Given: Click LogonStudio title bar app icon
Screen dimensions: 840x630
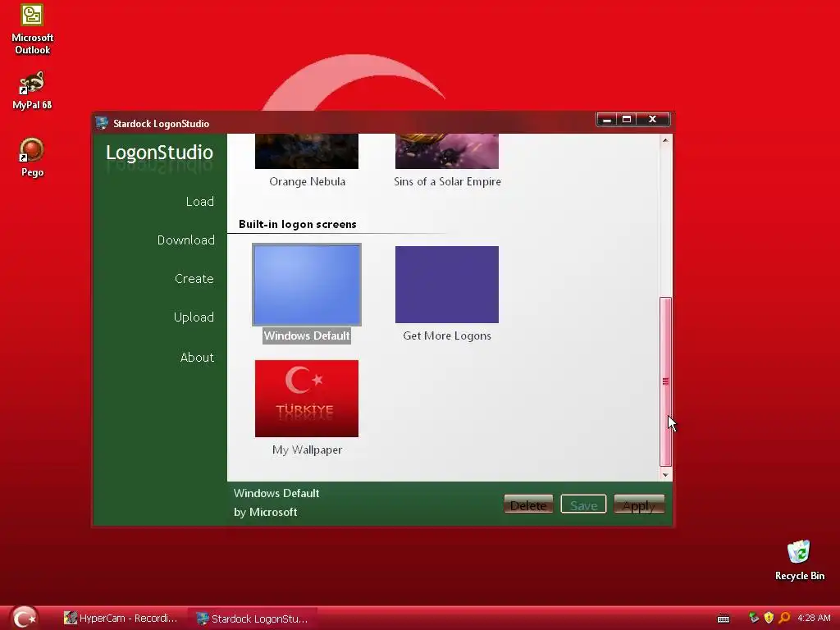Looking at the screenshot, I should [101, 123].
